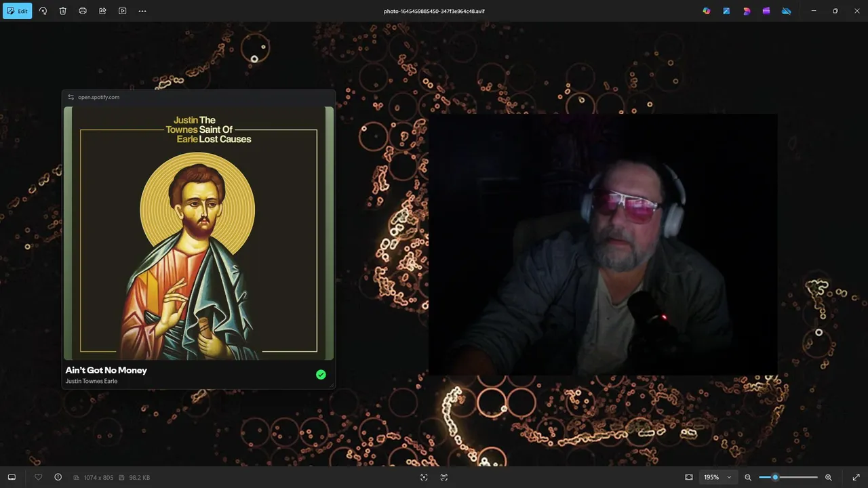This screenshot has height=488, width=868.
Task: Print the photo via the printer icon
Action: click(83, 11)
